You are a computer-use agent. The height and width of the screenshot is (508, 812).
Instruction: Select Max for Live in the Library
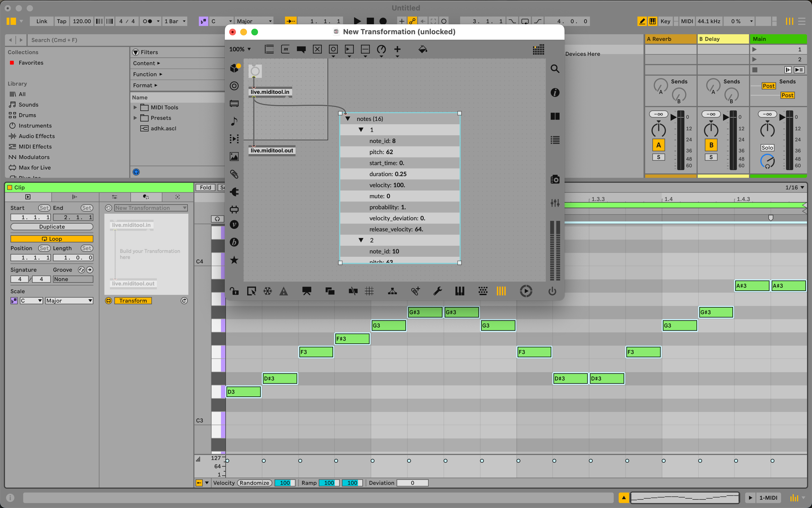35,167
